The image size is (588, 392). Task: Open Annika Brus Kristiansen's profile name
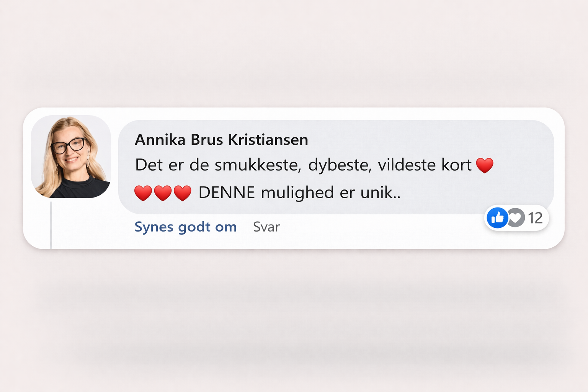click(x=221, y=139)
